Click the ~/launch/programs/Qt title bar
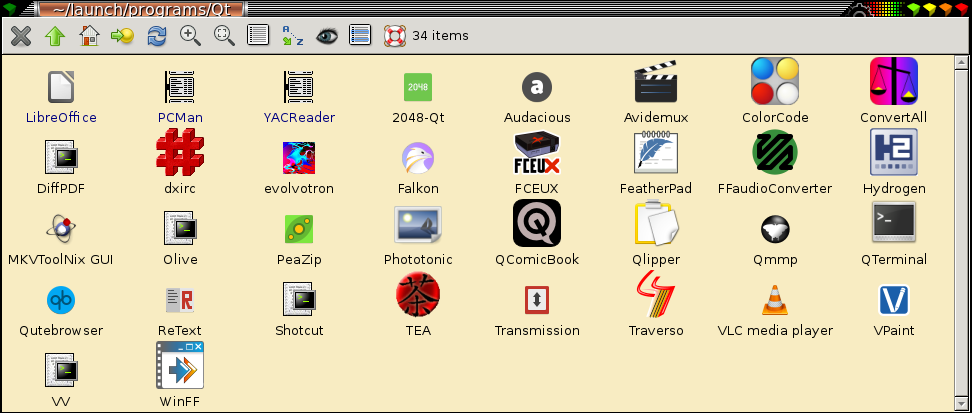972x413 pixels. pyautogui.click(x=140, y=9)
